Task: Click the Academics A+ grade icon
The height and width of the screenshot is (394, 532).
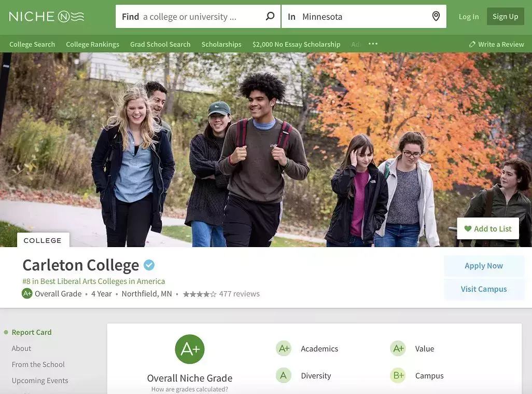Action: (x=284, y=348)
